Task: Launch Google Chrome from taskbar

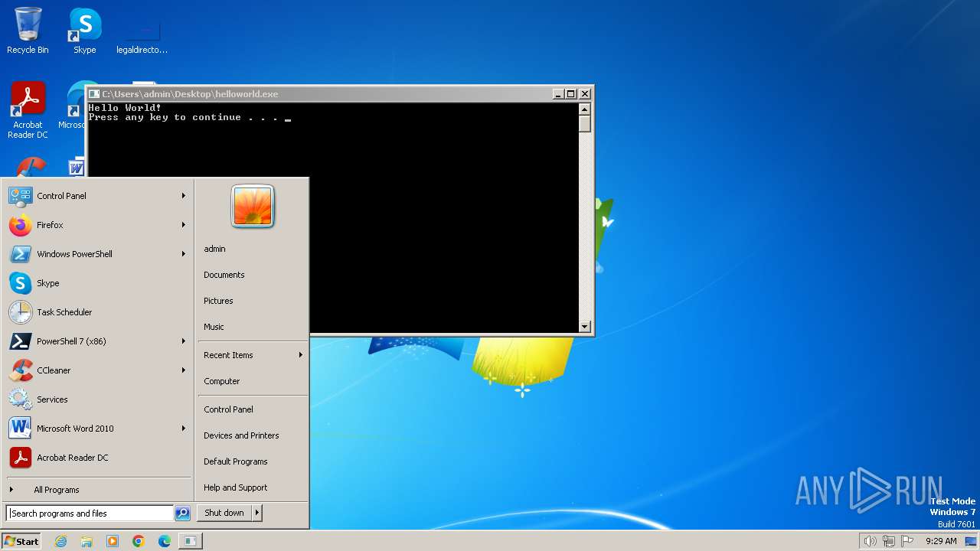Action: click(139, 541)
